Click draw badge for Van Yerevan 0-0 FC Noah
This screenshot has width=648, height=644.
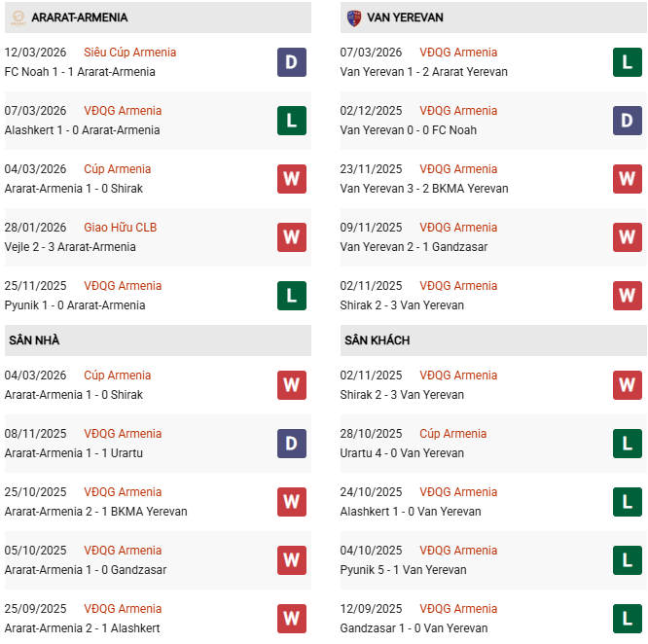(x=627, y=121)
